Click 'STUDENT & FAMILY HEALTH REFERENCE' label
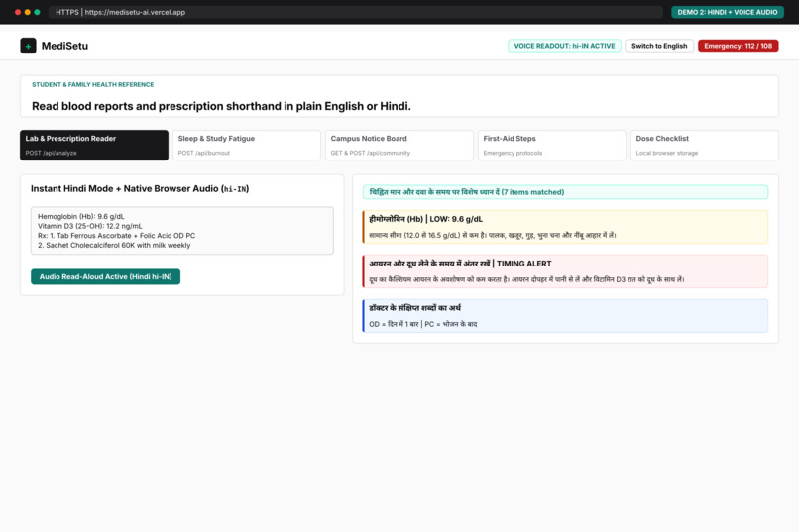Screen dimensions: 799x532 [93, 84]
